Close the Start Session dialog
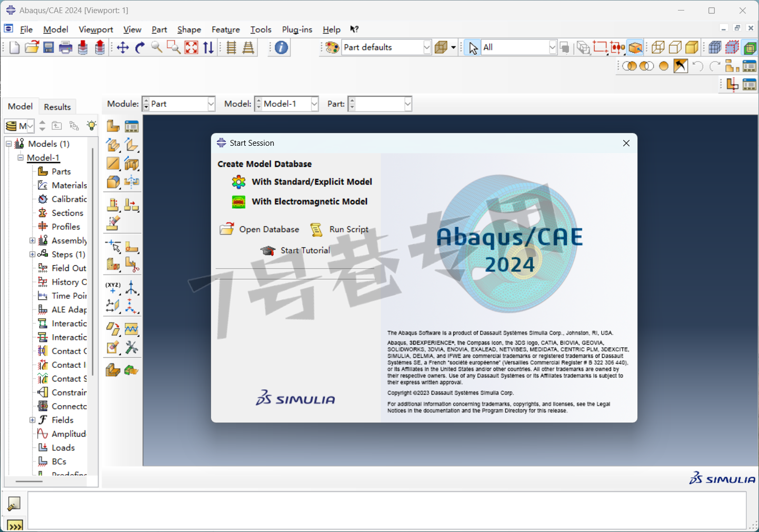Image resolution: width=759 pixels, height=532 pixels. click(x=626, y=143)
